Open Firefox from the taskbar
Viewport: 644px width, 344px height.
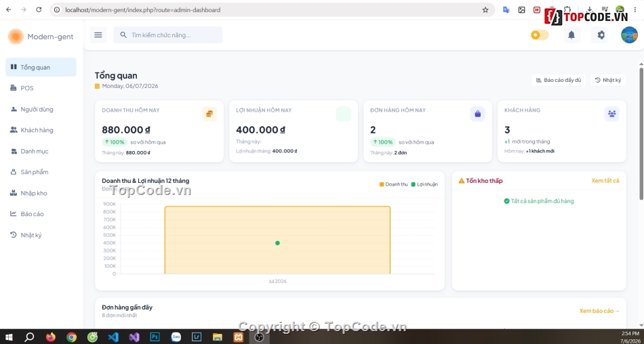[51, 337]
